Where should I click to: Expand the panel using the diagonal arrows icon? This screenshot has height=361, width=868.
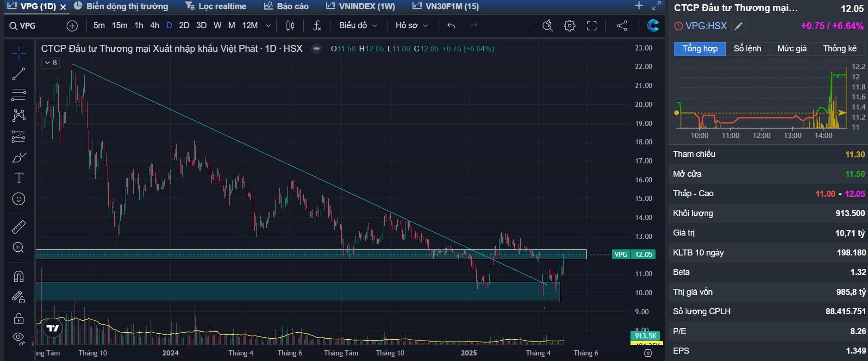[656, 6]
